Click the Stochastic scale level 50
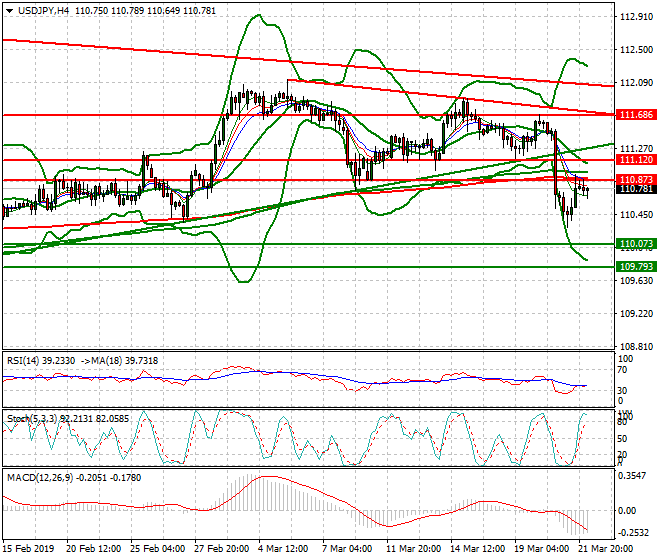This screenshot has width=660, height=560. [x=622, y=439]
